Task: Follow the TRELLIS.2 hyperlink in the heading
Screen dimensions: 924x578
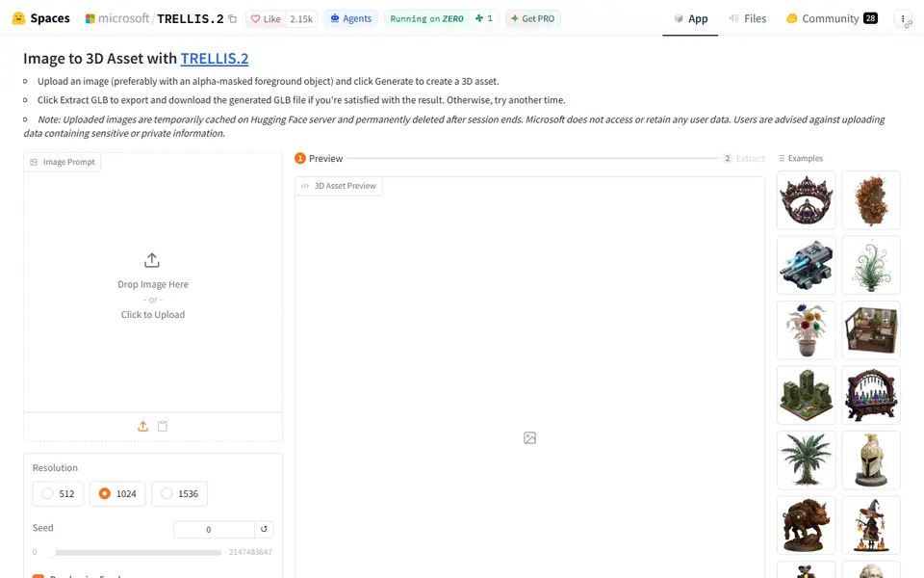Action: tap(215, 59)
